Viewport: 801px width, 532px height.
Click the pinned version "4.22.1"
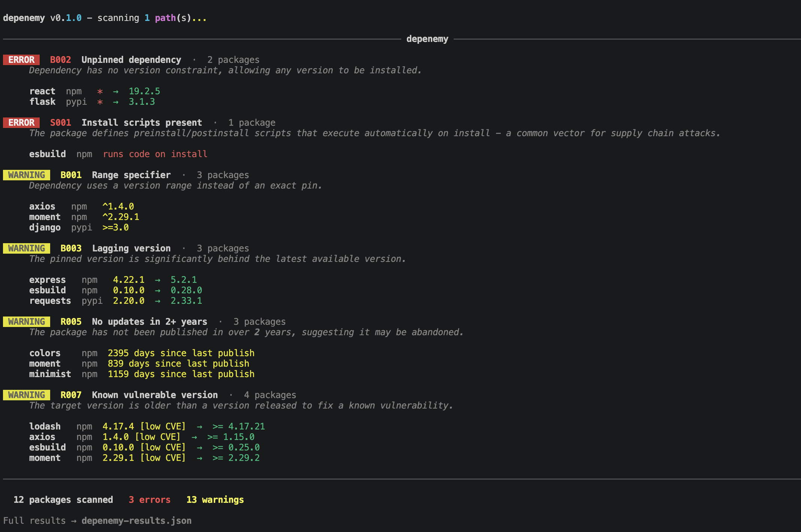coord(129,280)
